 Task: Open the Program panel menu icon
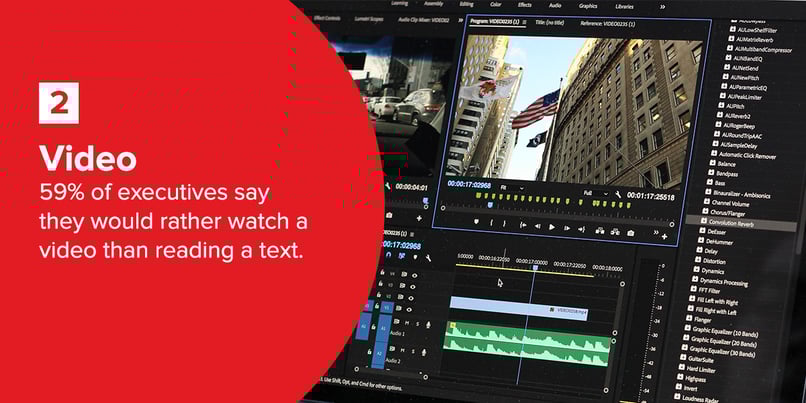coord(523,22)
